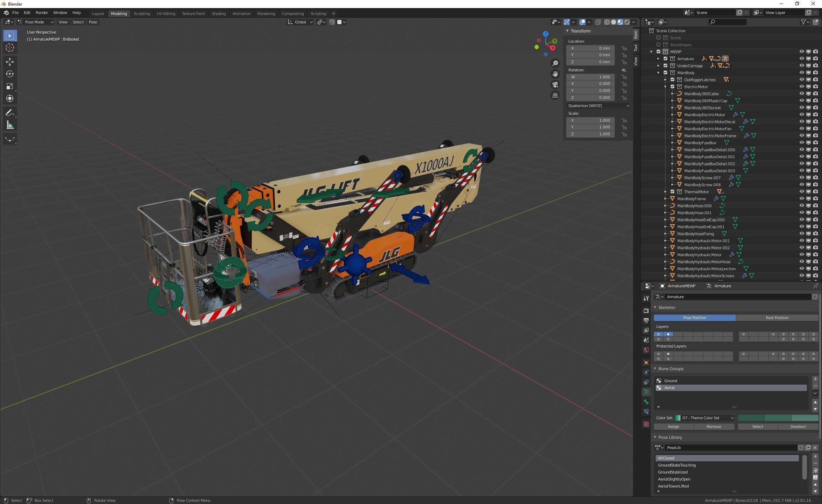Click the Rotation W value field

[590, 77]
